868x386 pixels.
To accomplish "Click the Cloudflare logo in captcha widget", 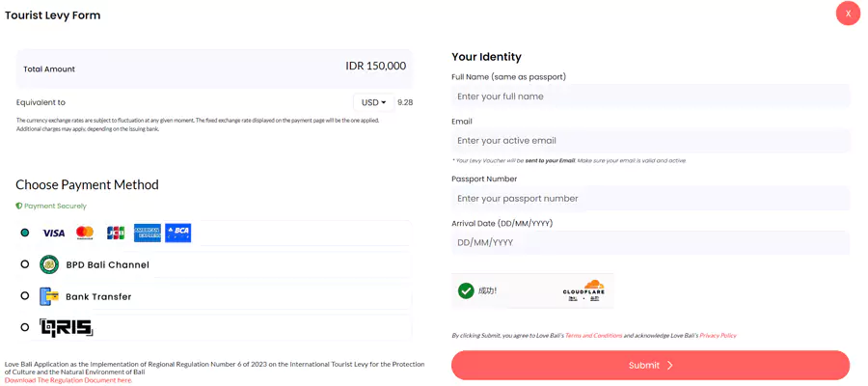I will tap(583, 289).
